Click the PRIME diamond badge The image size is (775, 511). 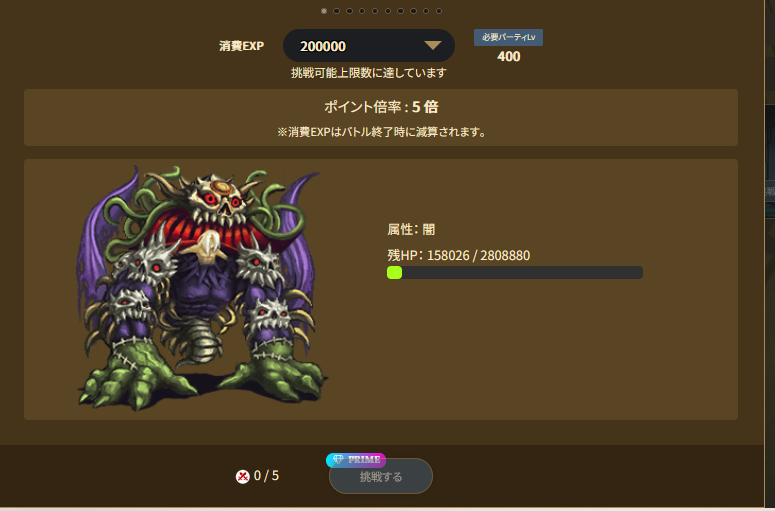point(356,460)
